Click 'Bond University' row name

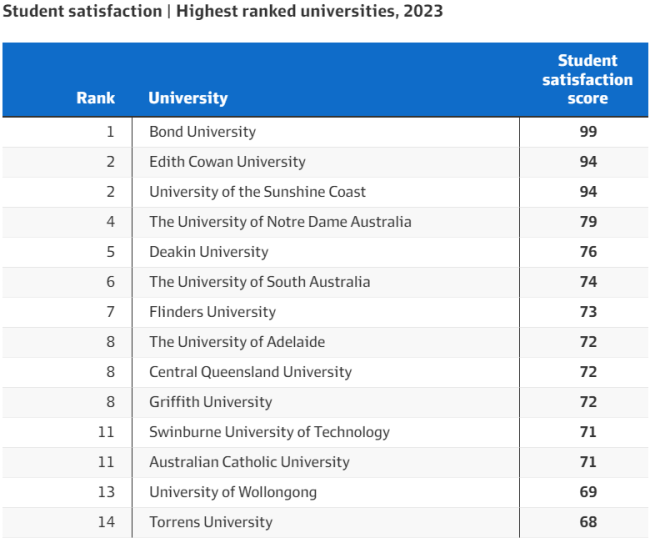pos(202,132)
